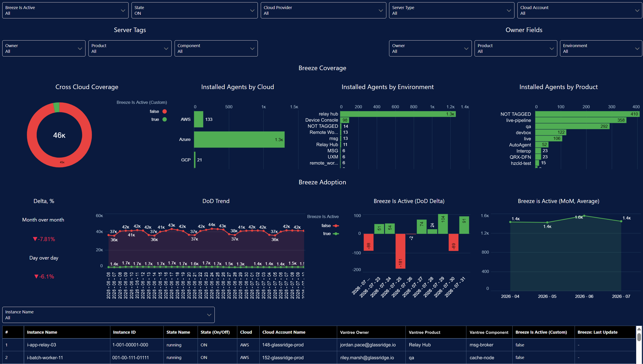Open Product dropdown under Owner Fields
The width and height of the screenshot is (643, 364).
click(x=516, y=48)
